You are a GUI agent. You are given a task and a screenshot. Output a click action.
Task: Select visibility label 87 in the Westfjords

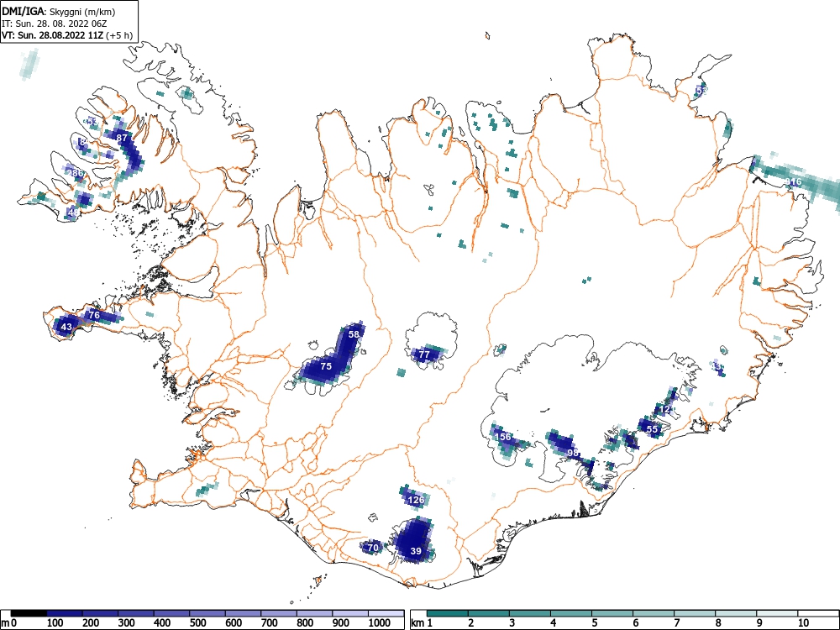pyautogui.click(x=122, y=138)
